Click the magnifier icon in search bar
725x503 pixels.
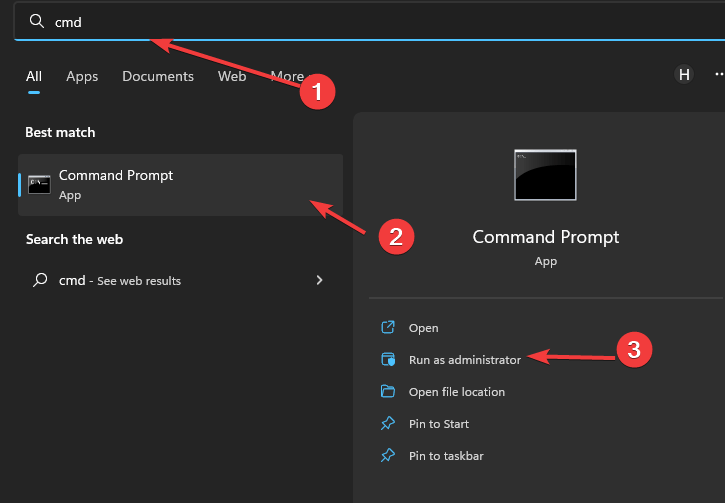point(36,21)
